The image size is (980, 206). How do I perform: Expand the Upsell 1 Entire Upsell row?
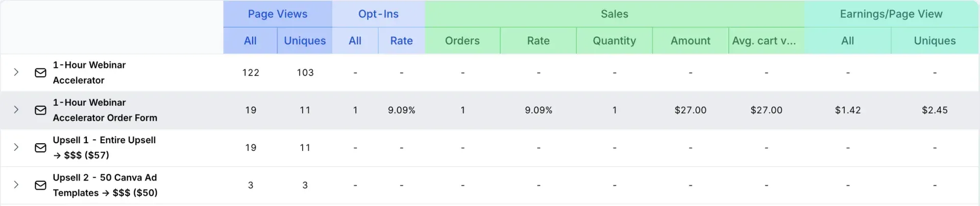coord(16,147)
